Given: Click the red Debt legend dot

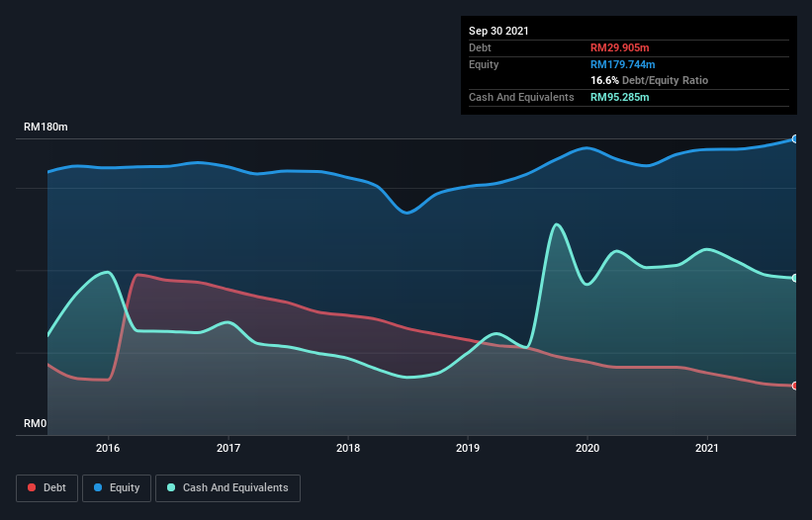Looking at the screenshot, I should [32, 487].
